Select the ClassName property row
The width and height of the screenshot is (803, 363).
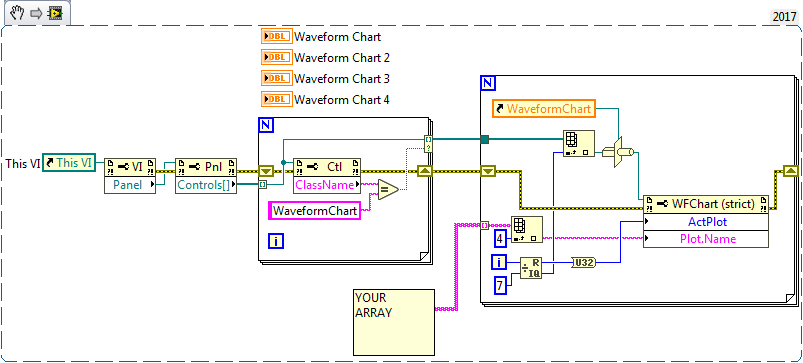click(x=327, y=185)
